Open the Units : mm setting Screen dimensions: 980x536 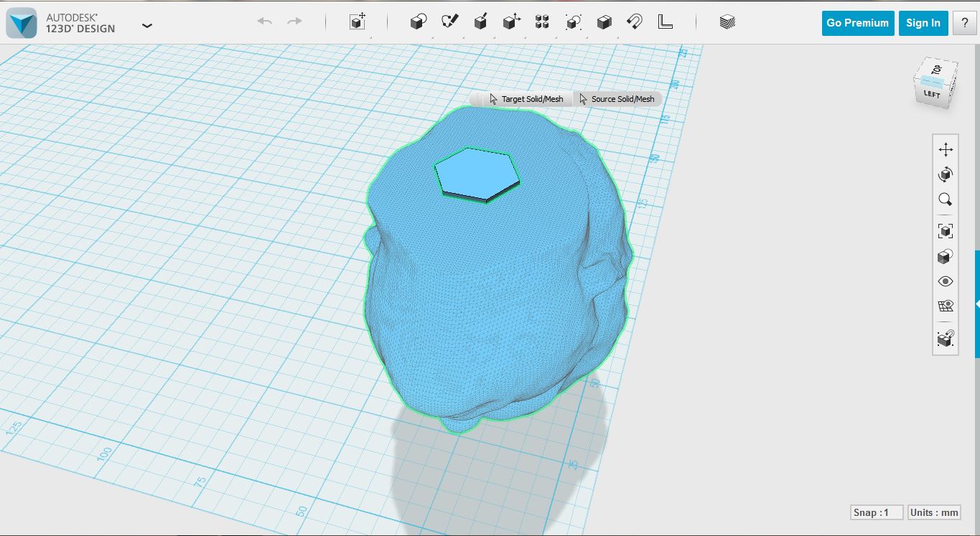934,512
